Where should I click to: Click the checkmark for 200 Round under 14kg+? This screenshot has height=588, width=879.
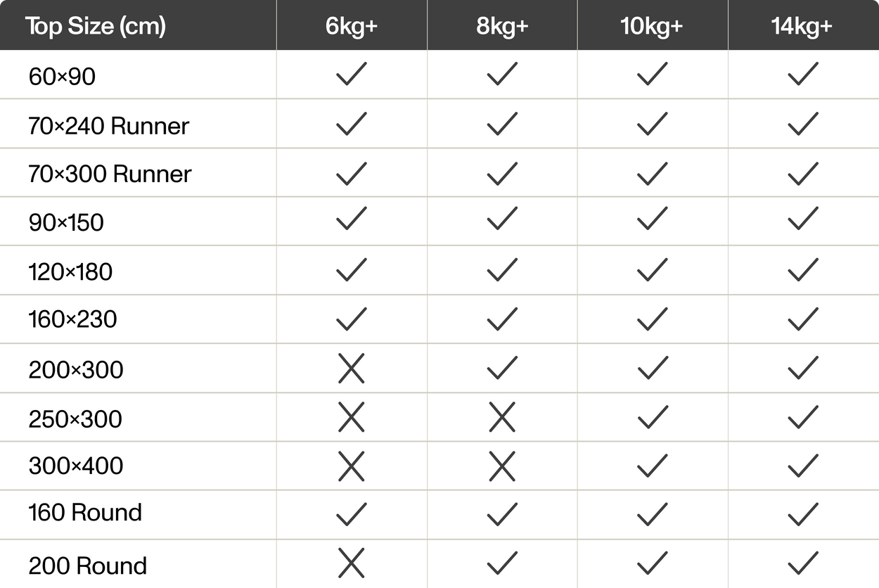(802, 563)
